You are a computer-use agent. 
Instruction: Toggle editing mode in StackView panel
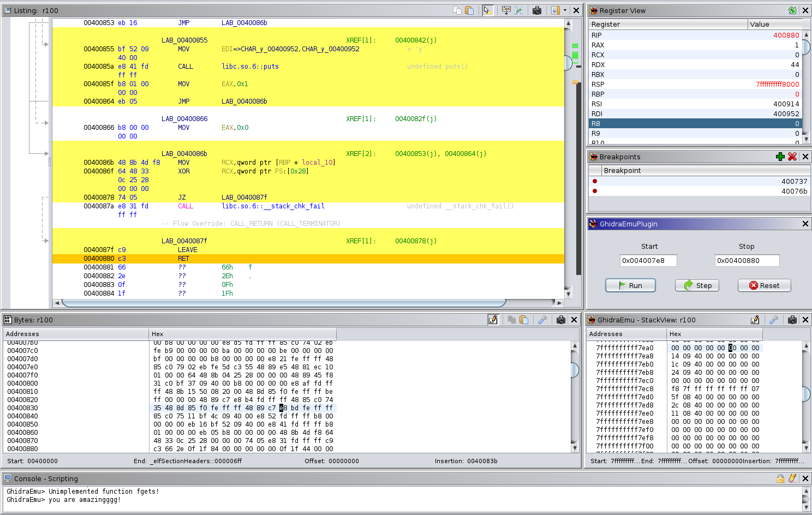(755, 320)
